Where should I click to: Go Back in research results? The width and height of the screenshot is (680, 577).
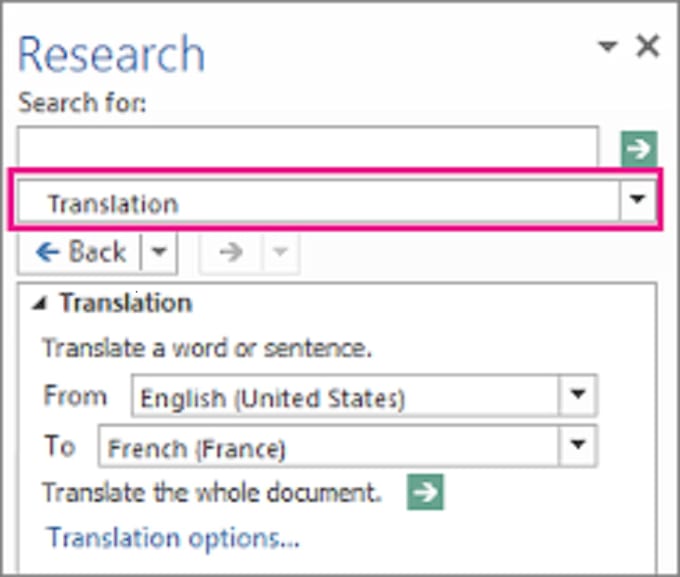point(80,253)
